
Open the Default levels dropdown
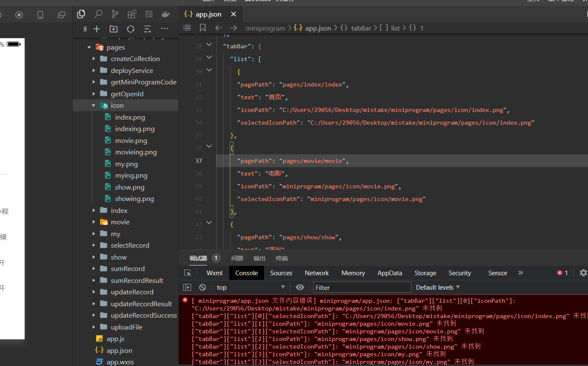click(x=438, y=287)
